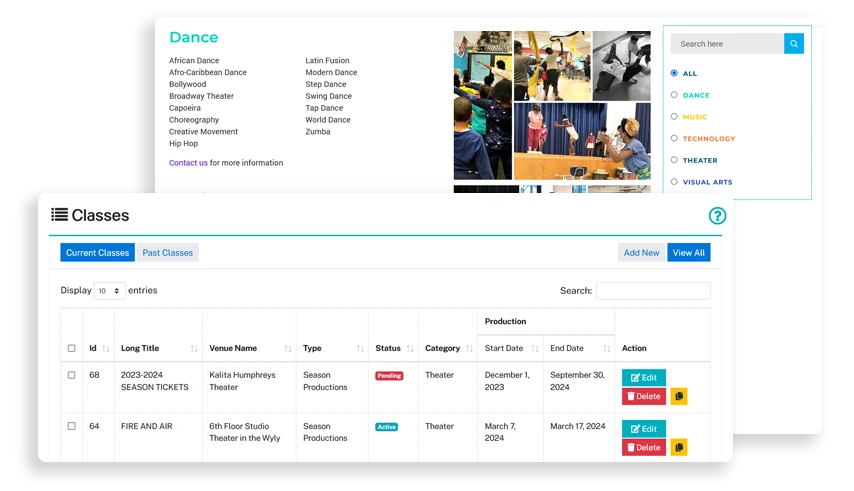Viewport: 854px width, 491px height.
Task: Click the blue search magnifier icon
Action: click(x=794, y=44)
